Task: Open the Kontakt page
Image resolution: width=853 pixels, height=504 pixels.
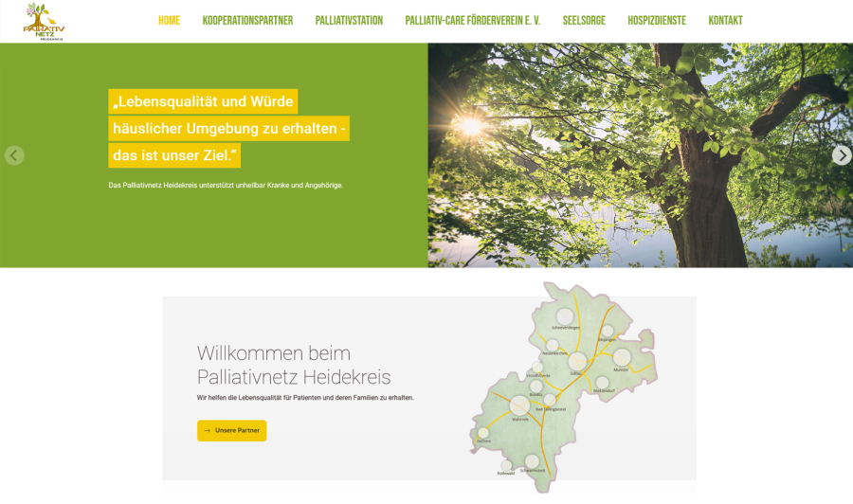Action: point(725,21)
